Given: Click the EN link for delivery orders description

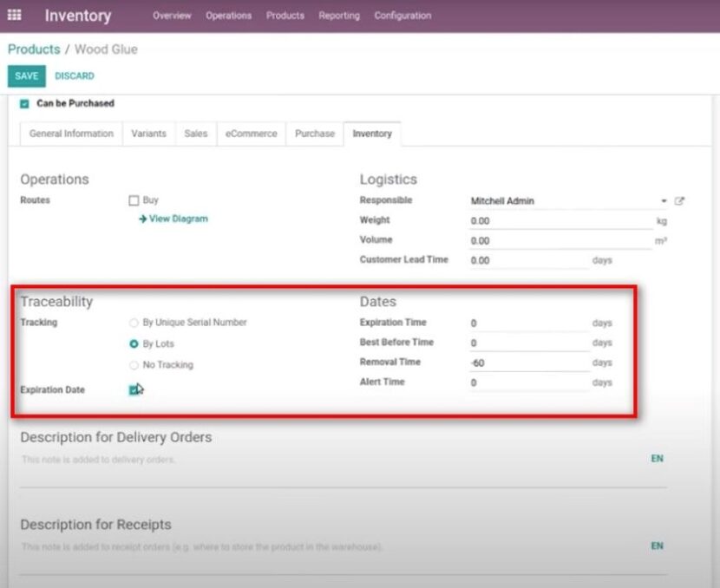Looking at the screenshot, I should tap(657, 458).
